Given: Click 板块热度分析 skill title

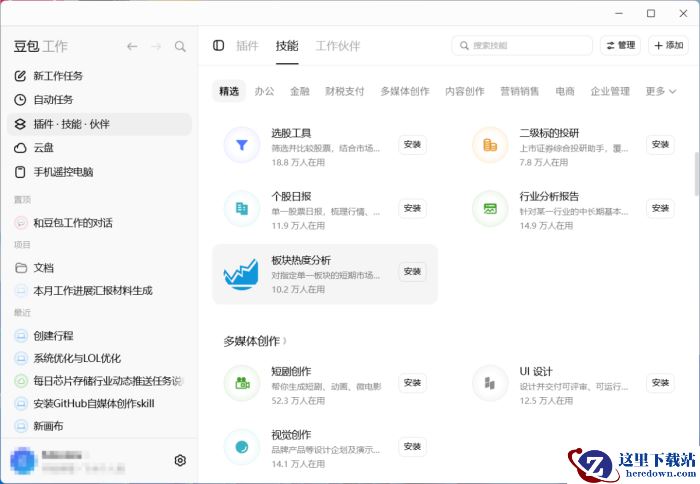Looking at the screenshot, I should pos(301,260).
